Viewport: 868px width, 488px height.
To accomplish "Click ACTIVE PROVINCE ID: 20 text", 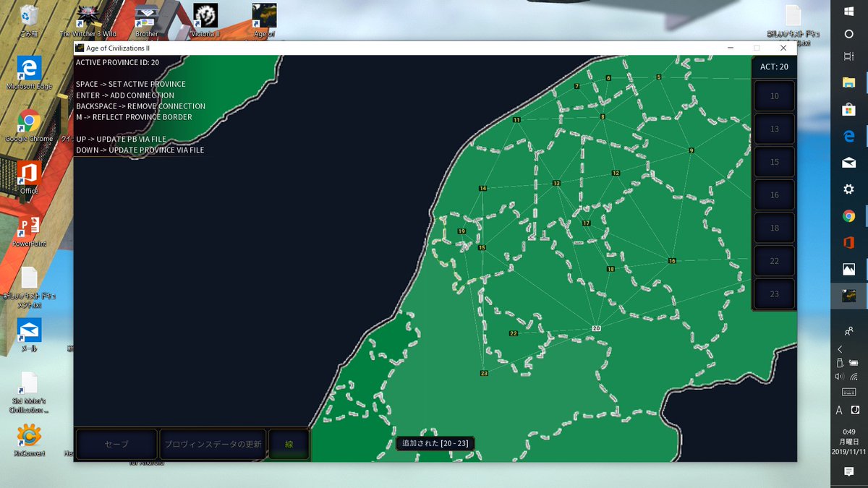I will tap(117, 62).
